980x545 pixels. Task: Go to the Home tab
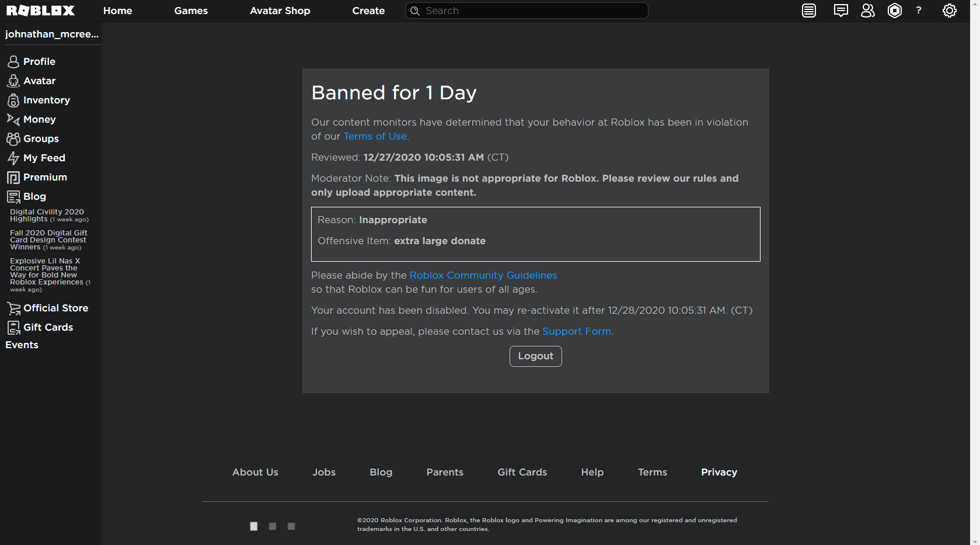(x=117, y=11)
